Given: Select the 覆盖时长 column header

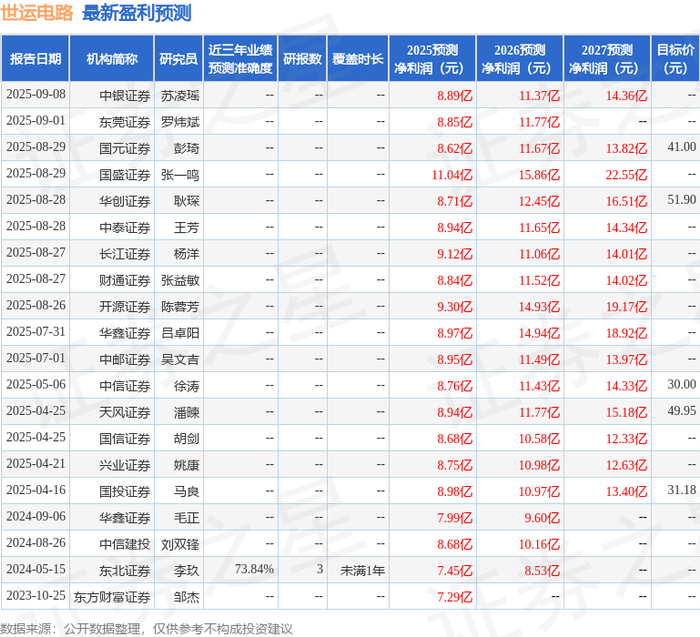Looking at the screenshot, I should click(x=358, y=59).
